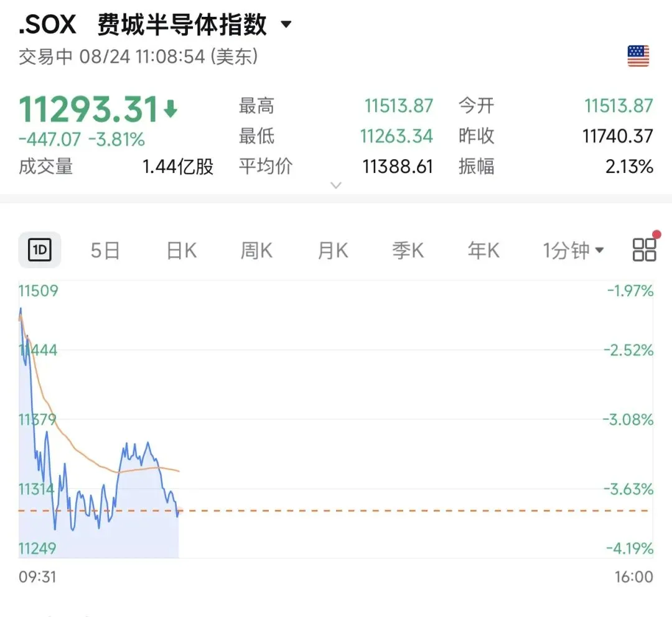672x617 pixels.
Task: Open the chart layout grid icon
Action: (x=644, y=250)
